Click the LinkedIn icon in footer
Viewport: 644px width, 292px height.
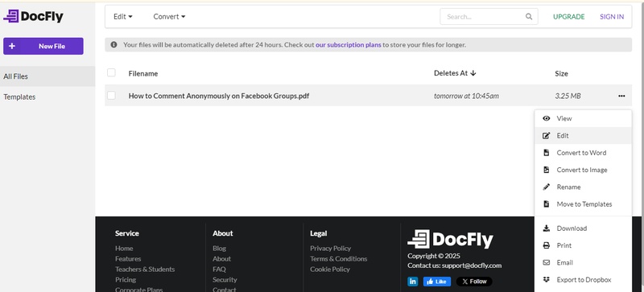point(413,282)
